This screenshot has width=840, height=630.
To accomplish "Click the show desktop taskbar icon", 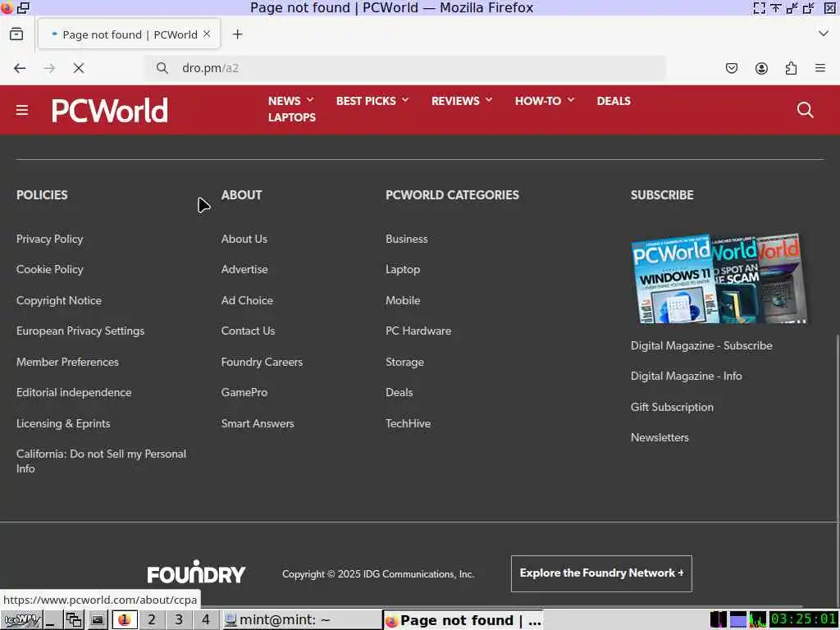I will click(52, 620).
